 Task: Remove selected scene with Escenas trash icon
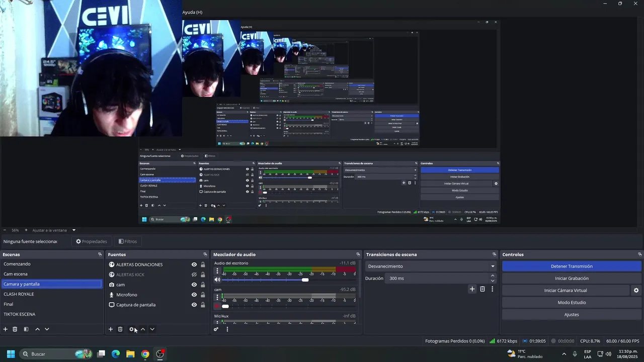15,329
